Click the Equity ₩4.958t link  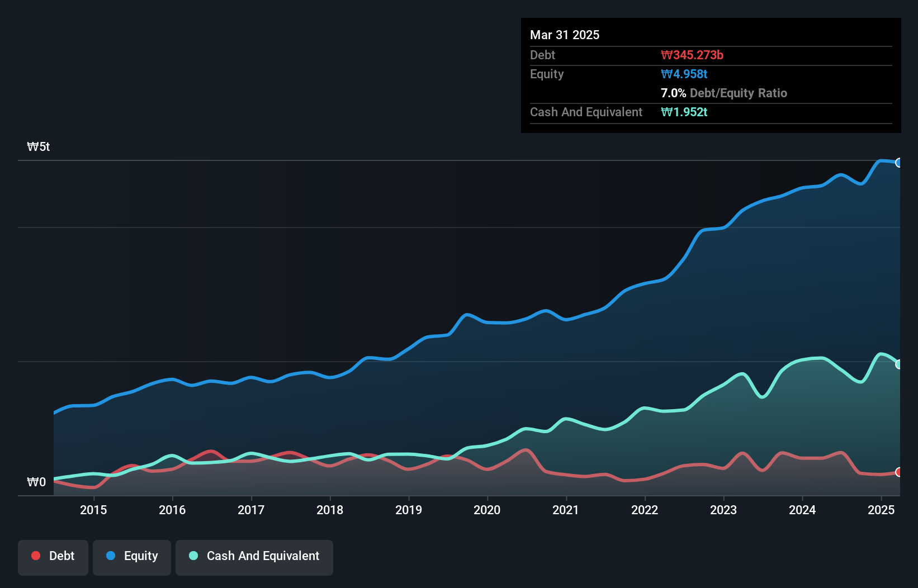684,74
